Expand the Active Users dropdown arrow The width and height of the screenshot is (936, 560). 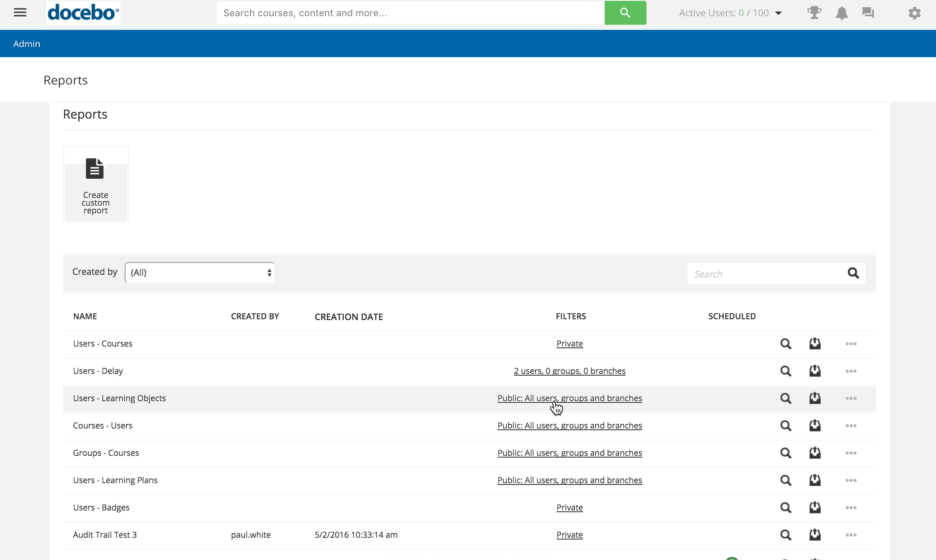[x=778, y=13]
